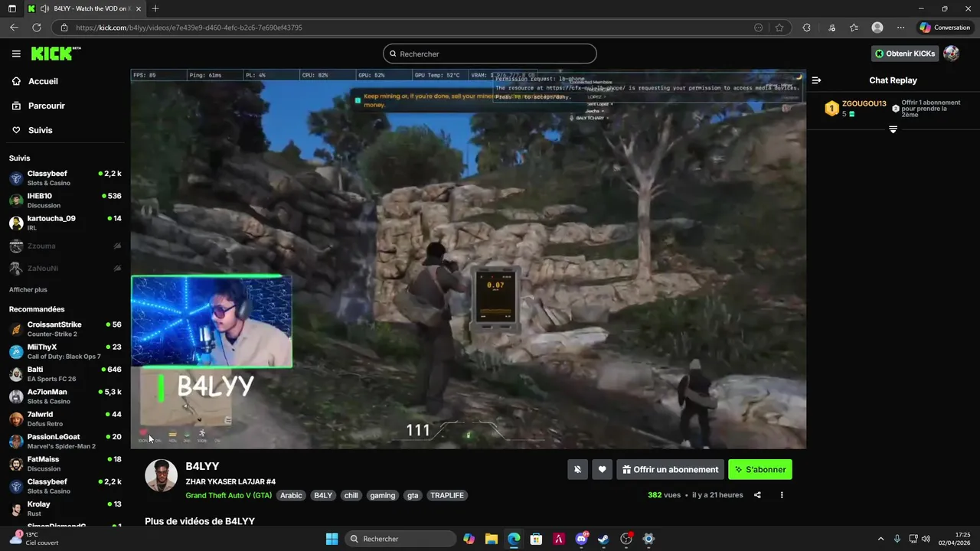This screenshot has height=551, width=980.
Task: Expand Afficher plus in followed list
Action: point(28,290)
